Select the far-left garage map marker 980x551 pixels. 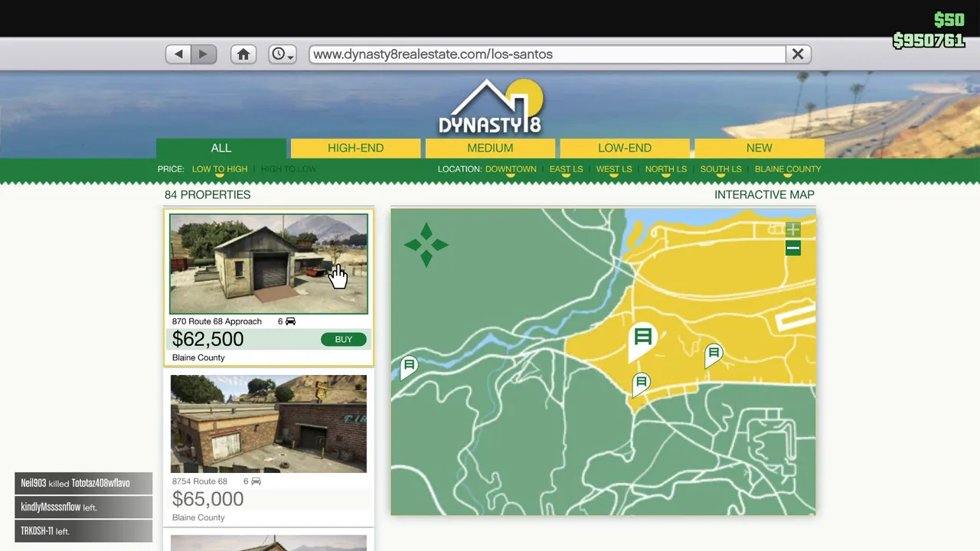409,367
